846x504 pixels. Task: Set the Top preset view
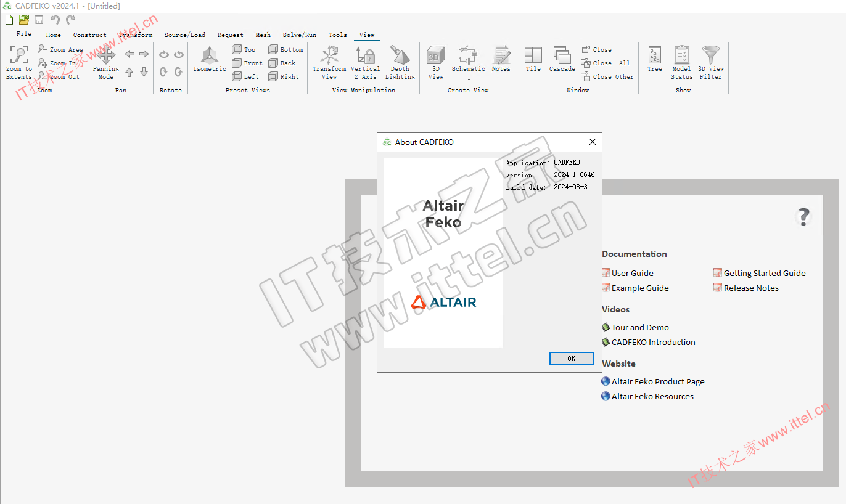pos(244,49)
